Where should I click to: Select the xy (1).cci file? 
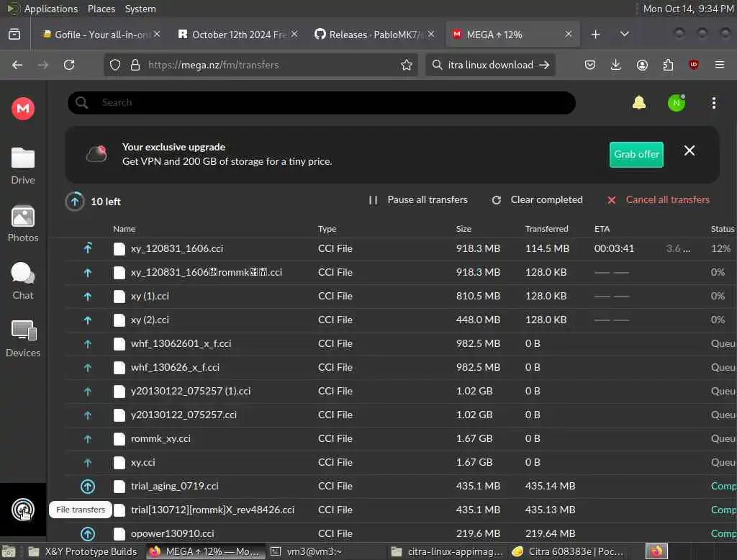coord(399,296)
